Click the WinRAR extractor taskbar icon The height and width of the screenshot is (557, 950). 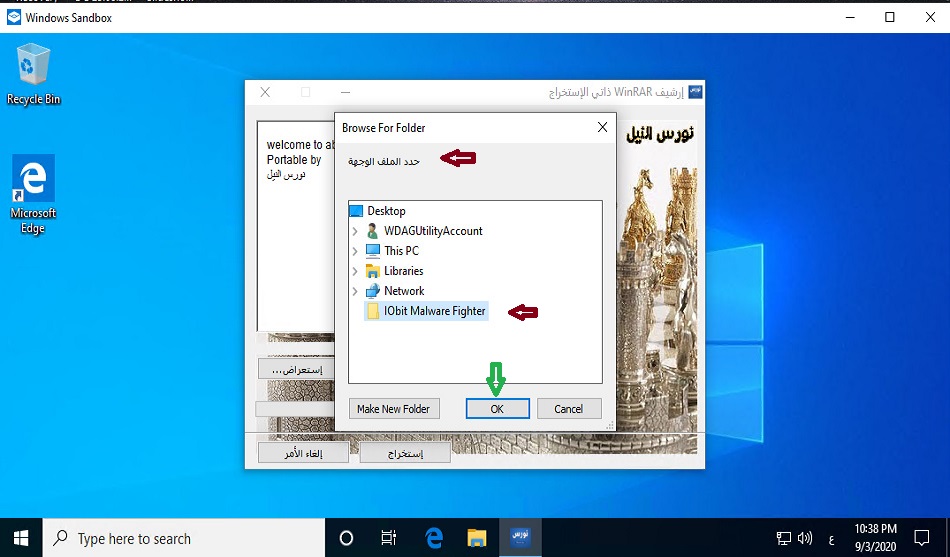tap(520, 538)
